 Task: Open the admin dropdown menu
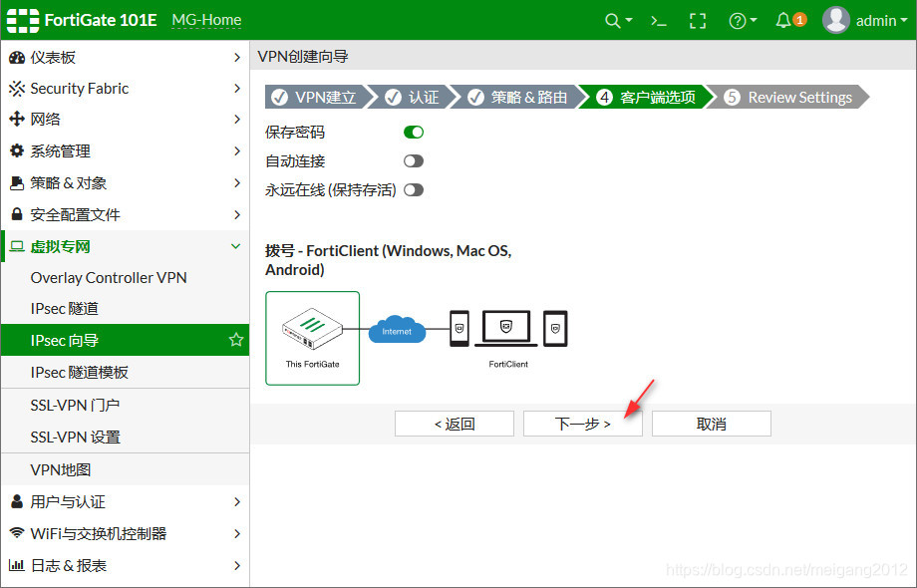click(882, 21)
